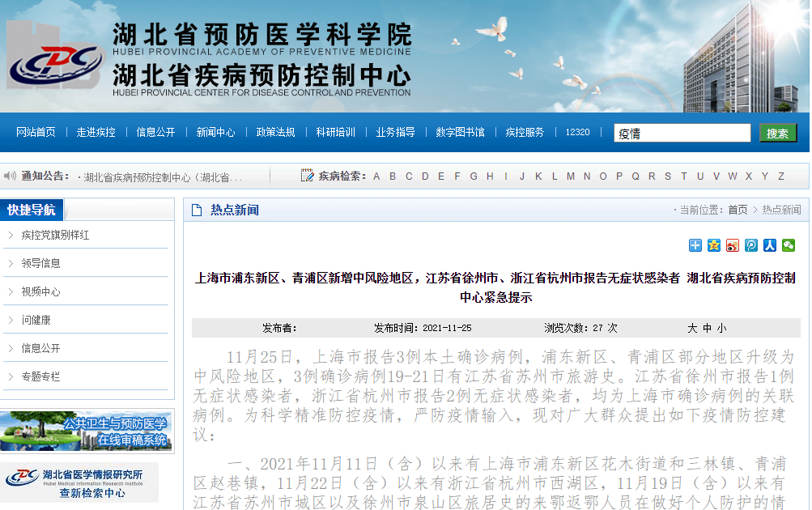812x510 pixels.
Task: Open 问健康 in quick navigation
Action: pyautogui.click(x=36, y=320)
